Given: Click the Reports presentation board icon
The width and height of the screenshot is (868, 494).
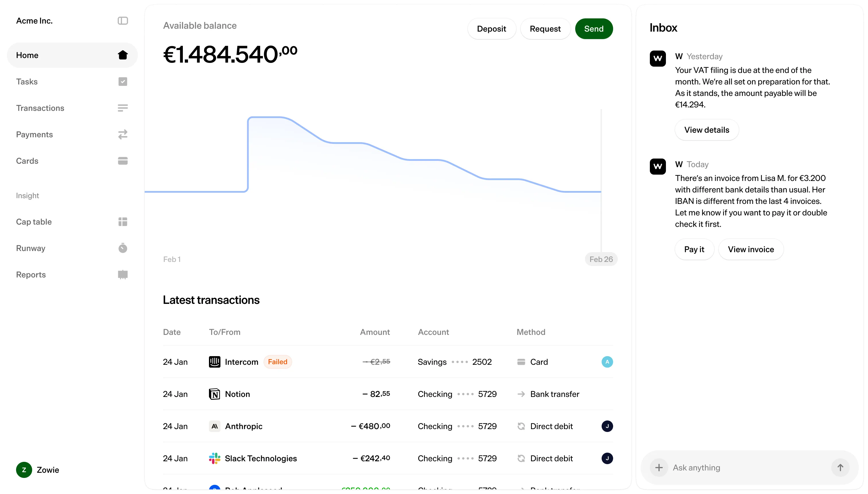Looking at the screenshot, I should point(122,275).
